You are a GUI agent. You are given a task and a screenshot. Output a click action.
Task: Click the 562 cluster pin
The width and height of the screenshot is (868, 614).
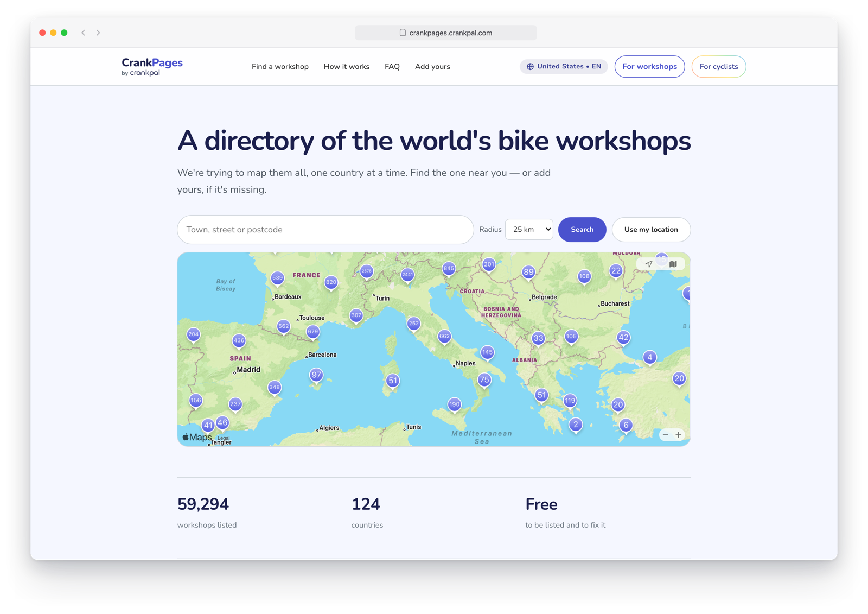[283, 326]
